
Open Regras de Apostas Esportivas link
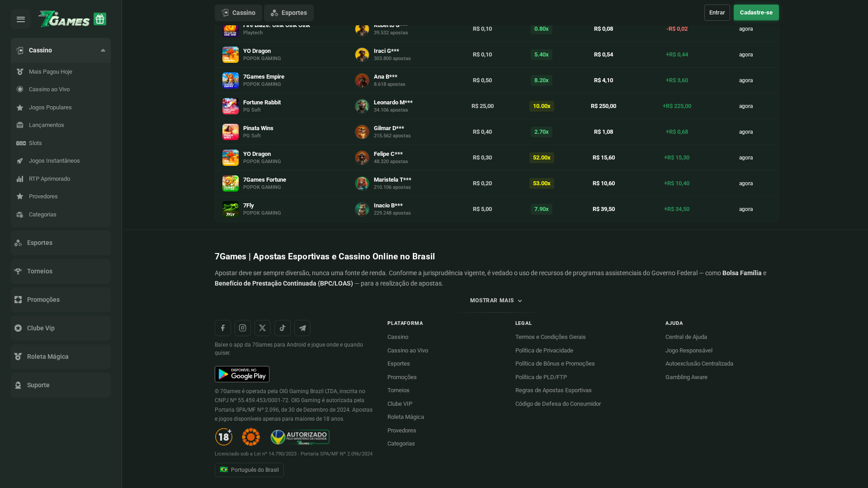click(x=553, y=390)
